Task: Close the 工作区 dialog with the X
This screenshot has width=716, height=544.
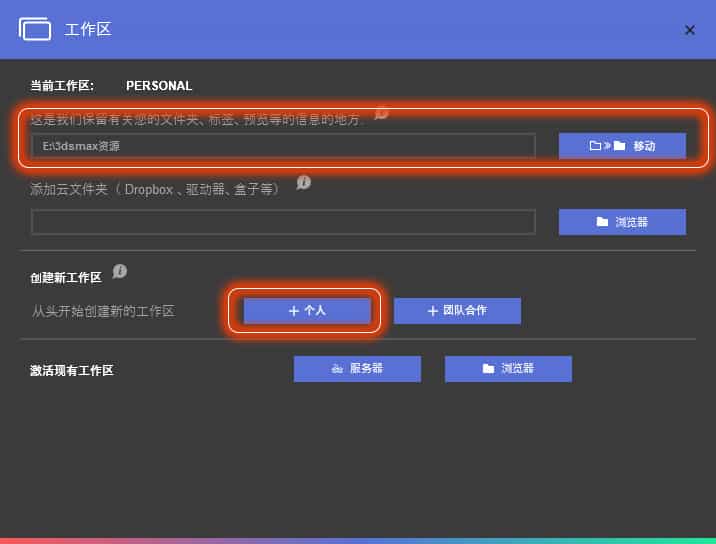Action: (689, 30)
